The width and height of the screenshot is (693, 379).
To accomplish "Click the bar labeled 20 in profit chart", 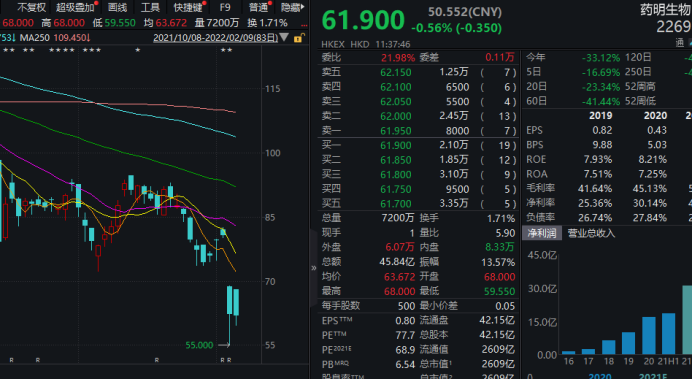I will point(649,335).
